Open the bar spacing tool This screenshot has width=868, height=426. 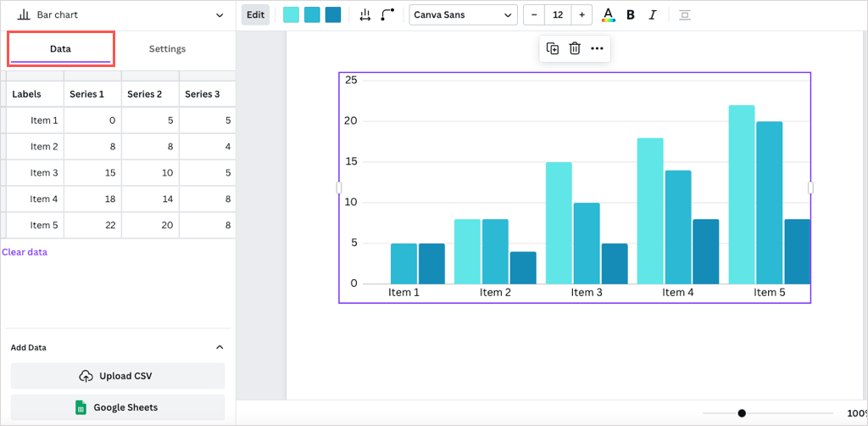click(x=365, y=15)
